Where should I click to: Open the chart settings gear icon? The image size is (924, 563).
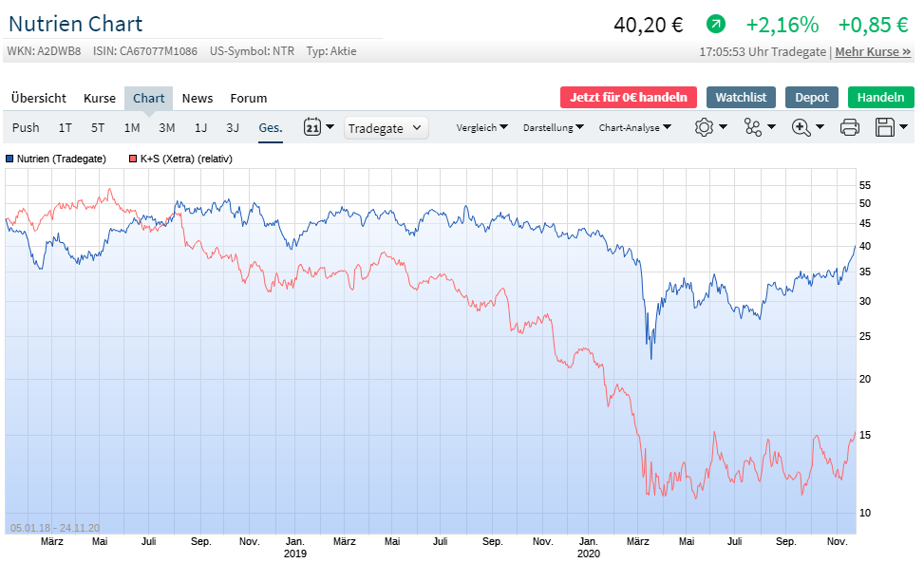[704, 127]
